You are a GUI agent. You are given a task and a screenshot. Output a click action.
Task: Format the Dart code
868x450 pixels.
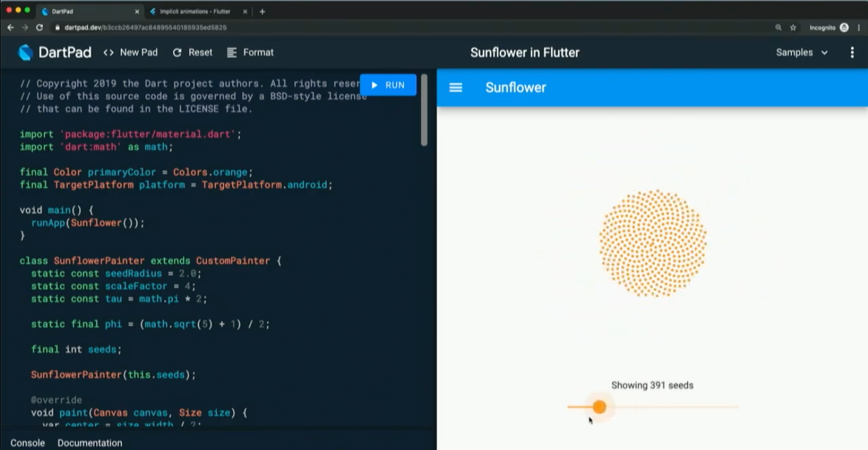250,53
